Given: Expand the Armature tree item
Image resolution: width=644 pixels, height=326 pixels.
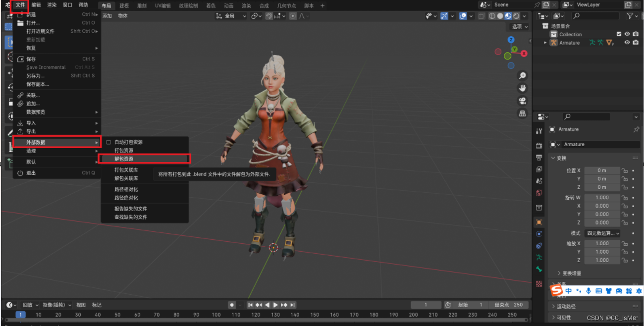Looking at the screenshot, I should [x=545, y=43].
